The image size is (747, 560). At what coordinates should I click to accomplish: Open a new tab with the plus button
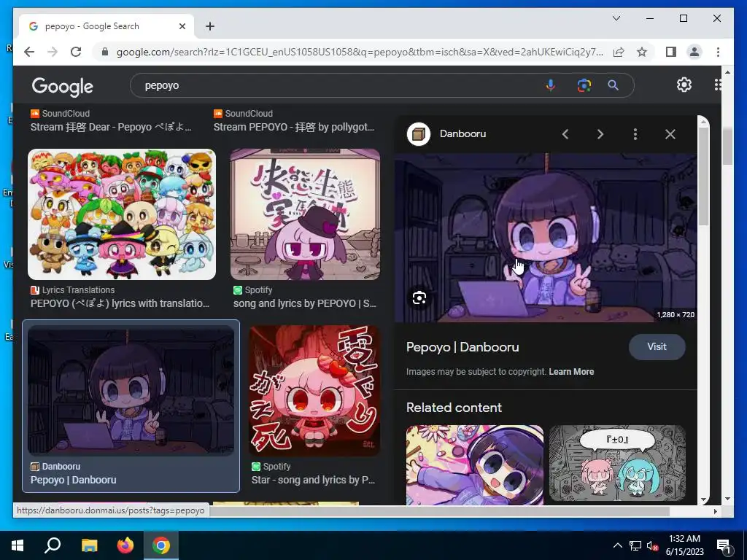tap(210, 26)
